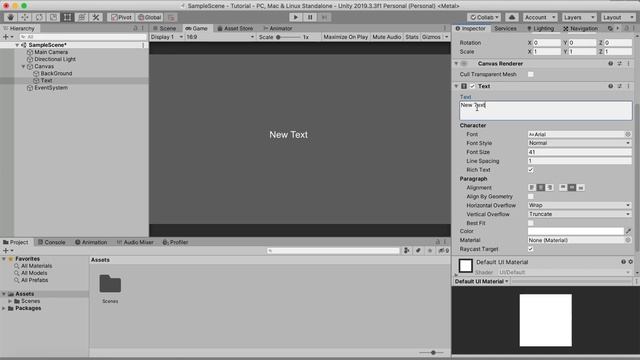Click the white Color swatch field
The width and height of the screenshot is (640, 360).
(576, 231)
